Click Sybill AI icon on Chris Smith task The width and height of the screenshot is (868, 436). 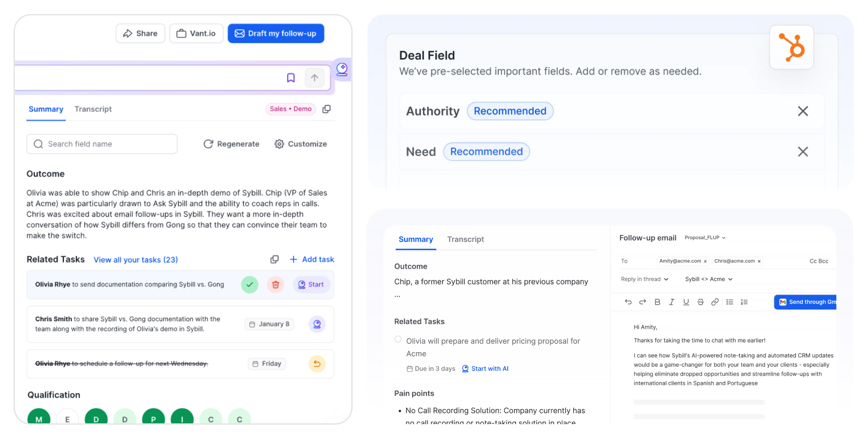pos(317,324)
